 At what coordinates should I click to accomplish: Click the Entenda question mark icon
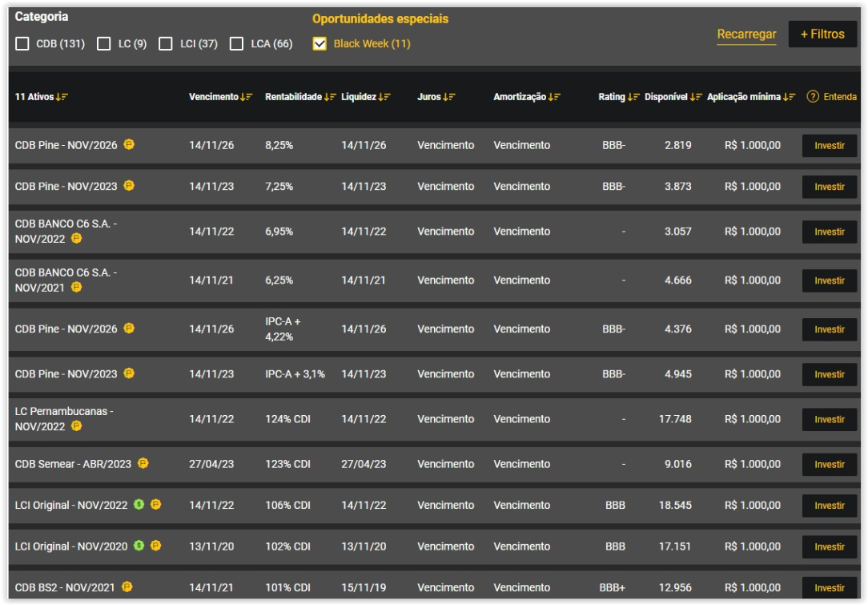(813, 96)
